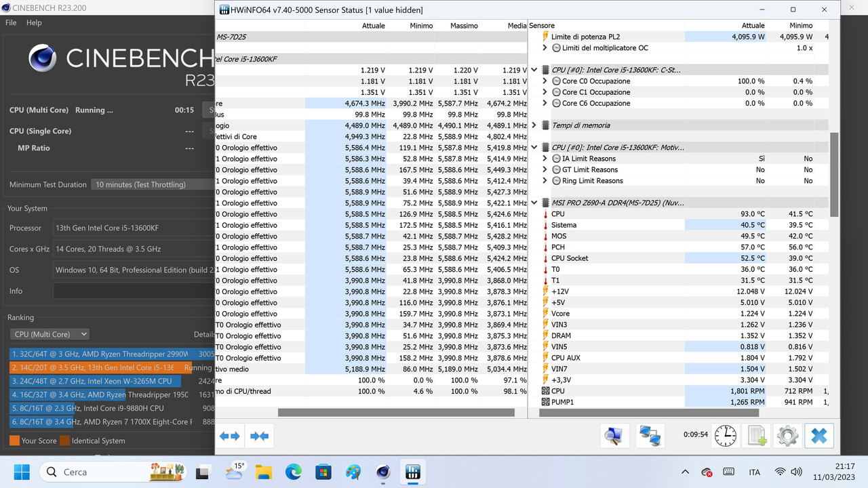
Task: Click Massimo column header
Action: (464, 26)
